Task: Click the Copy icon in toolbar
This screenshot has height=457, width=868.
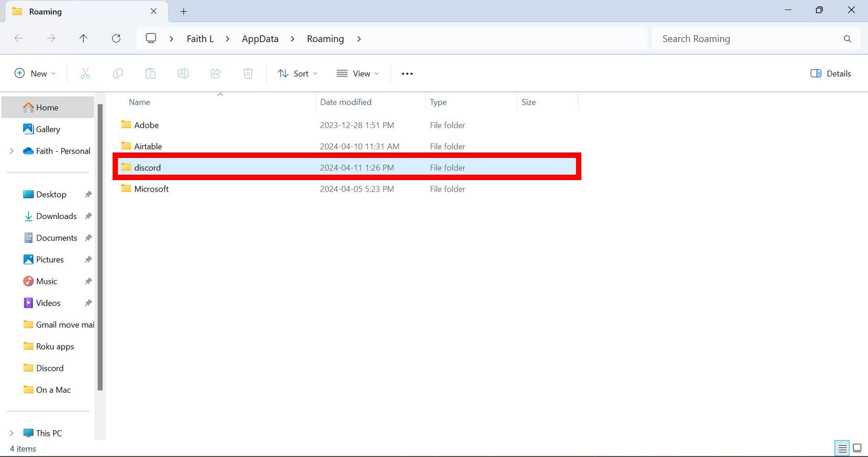Action: [x=118, y=74]
